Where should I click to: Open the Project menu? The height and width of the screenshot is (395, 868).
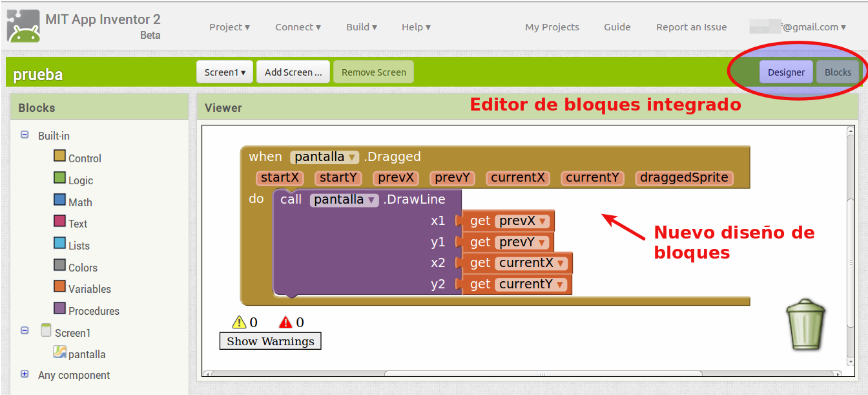click(229, 27)
